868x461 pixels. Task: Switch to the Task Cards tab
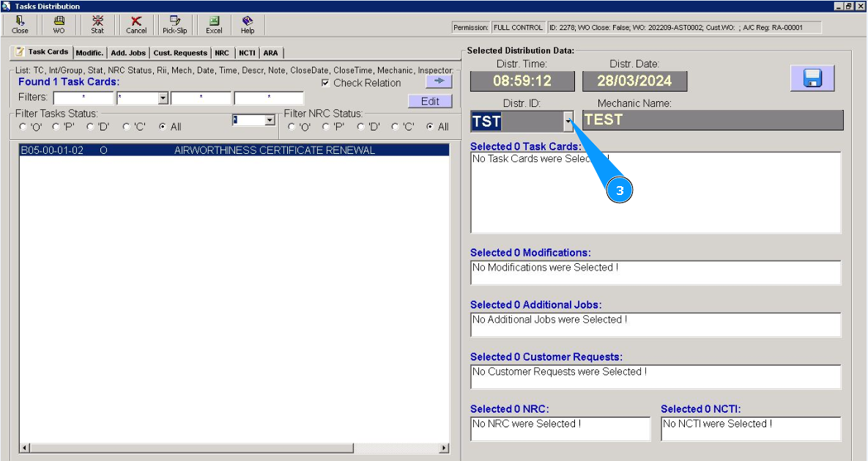[x=42, y=52]
